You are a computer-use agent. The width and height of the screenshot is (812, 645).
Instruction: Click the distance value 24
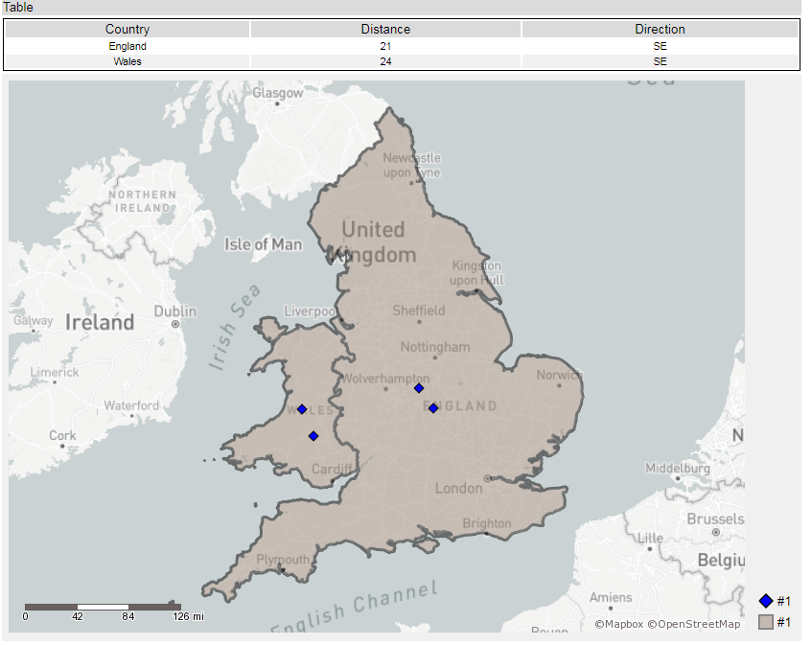point(385,61)
